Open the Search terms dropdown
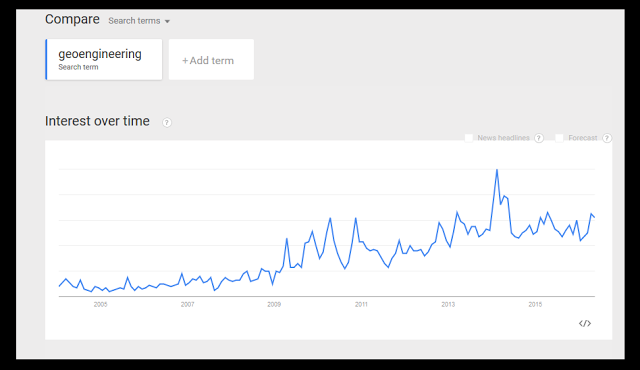The width and height of the screenshot is (640, 370). pyautogui.click(x=139, y=21)
